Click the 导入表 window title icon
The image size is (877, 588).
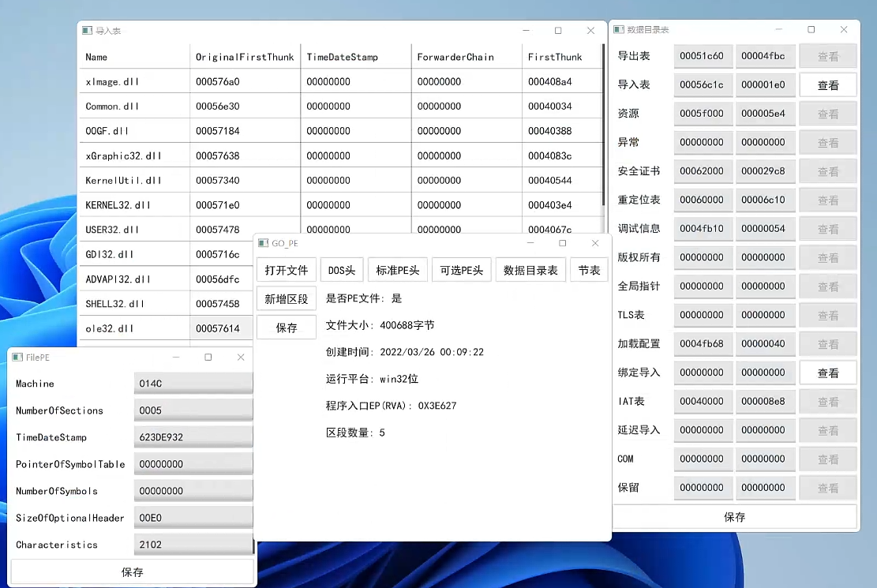click(87, 31)
